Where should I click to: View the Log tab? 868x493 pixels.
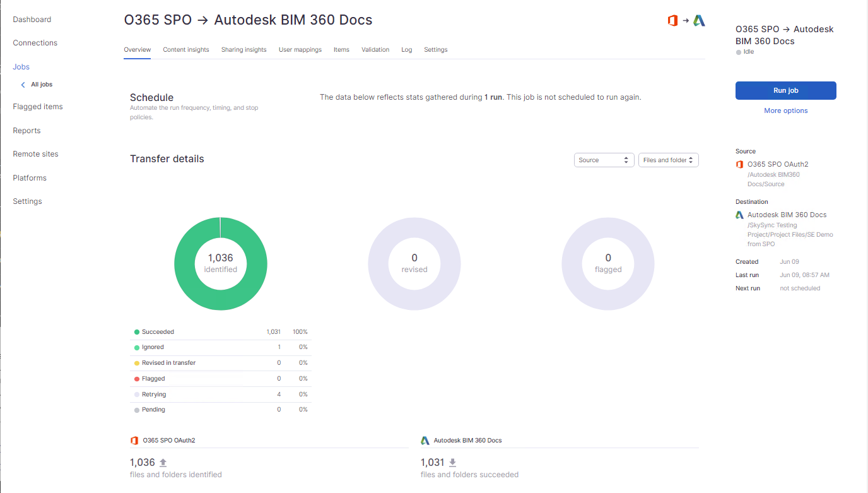[407, 50]
